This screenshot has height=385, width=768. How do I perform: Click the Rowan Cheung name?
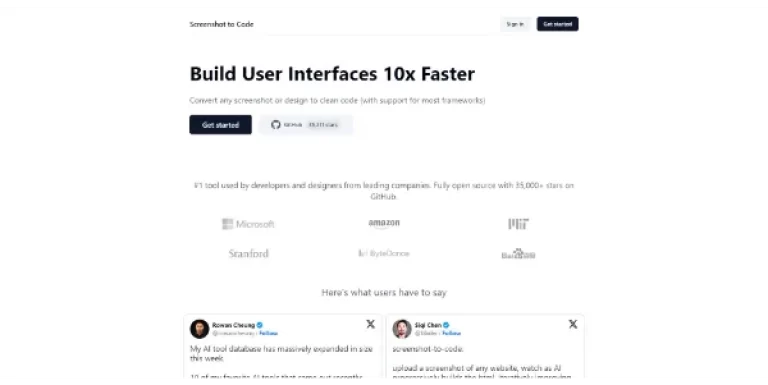(x=234, y=325)
